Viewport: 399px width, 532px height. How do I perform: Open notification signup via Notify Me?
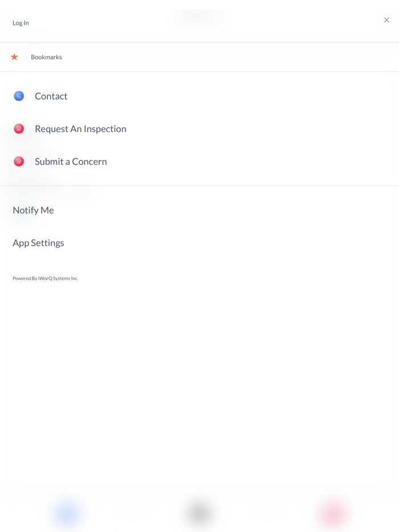tap(33, 210)
